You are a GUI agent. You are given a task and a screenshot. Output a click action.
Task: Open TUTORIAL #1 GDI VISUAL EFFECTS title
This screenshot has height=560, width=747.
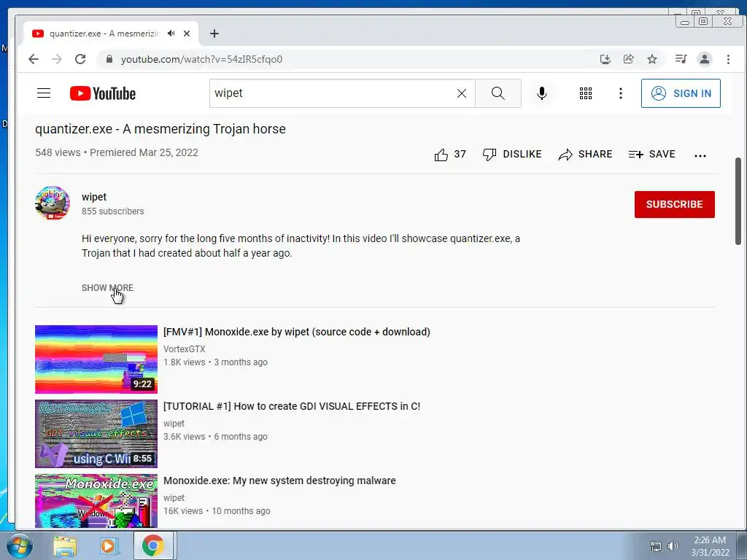pyautogui.click(x=292, y=406)
